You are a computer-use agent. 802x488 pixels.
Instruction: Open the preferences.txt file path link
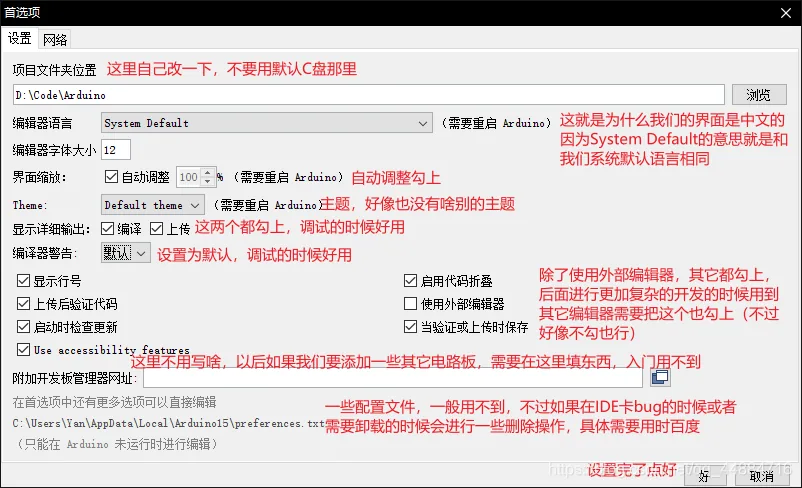168,424
